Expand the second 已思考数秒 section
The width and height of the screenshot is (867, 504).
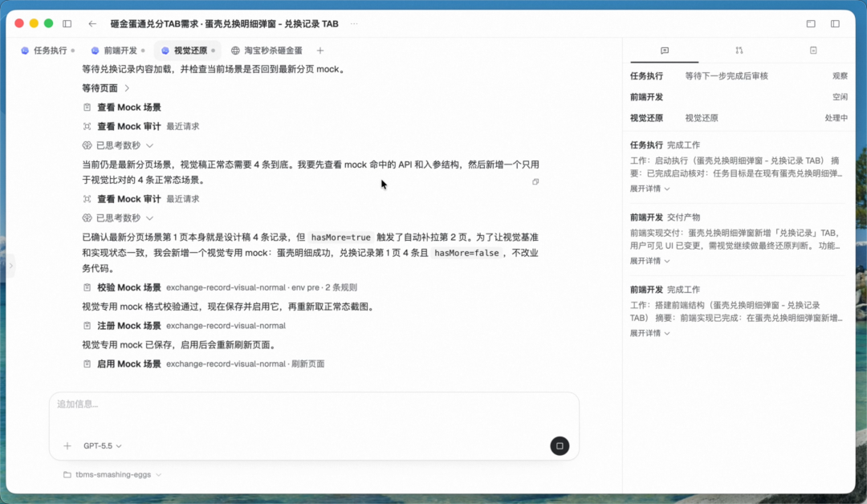(118, 217)
